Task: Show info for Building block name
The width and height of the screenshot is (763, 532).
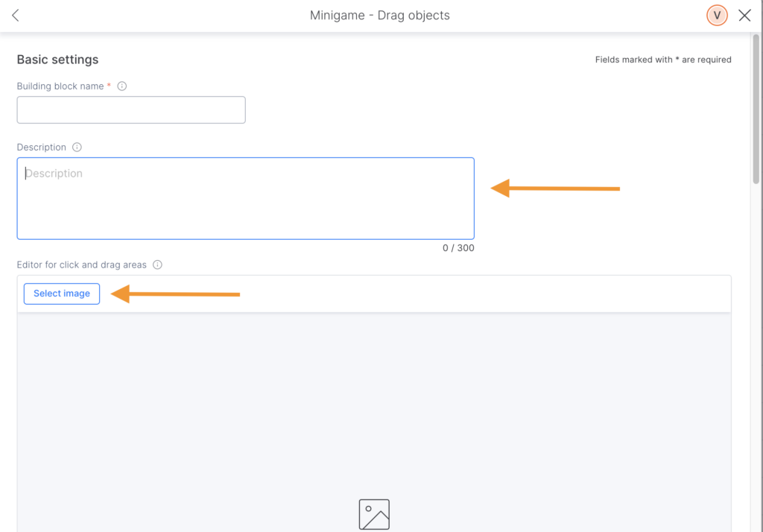Action: point(122,86)
